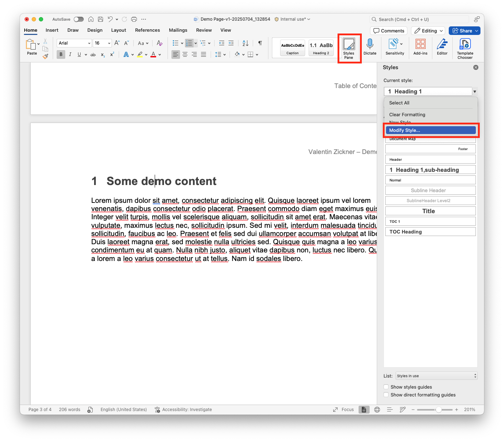Image resolution: width=504 pixels, height=441 pixels.
Task: Open the Add-ins panel icon
Action: tap(420, 46)
